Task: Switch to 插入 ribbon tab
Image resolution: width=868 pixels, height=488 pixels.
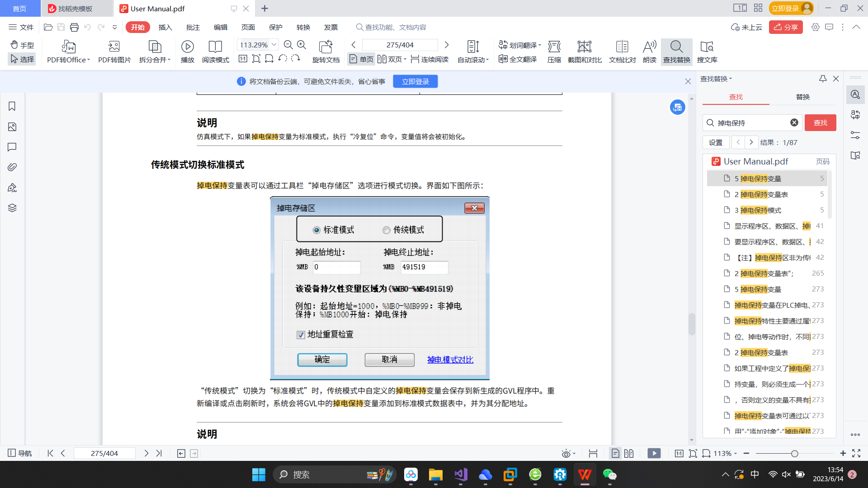Action: pyautogui.click(x=165, y=27)
